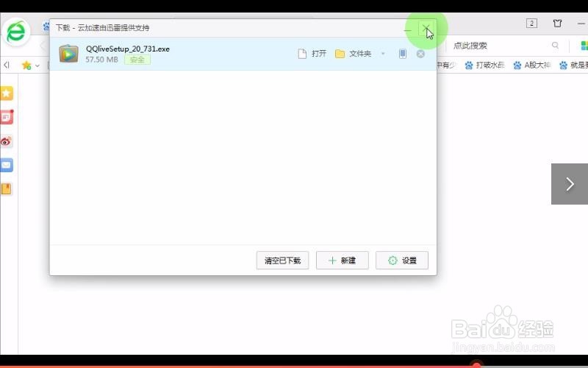Close the 下载 dialog with X
Screen dimensions: 588x368
pos(426,28)
